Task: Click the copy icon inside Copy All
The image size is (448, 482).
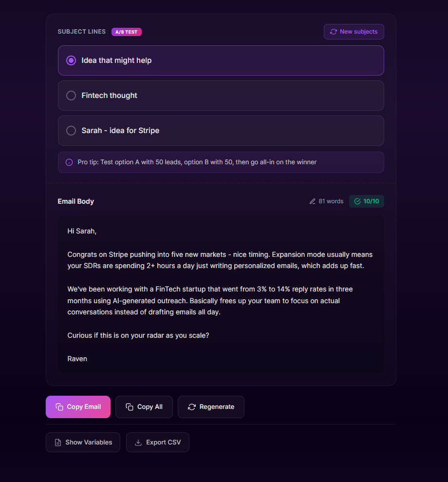Action: coord(129,406)
